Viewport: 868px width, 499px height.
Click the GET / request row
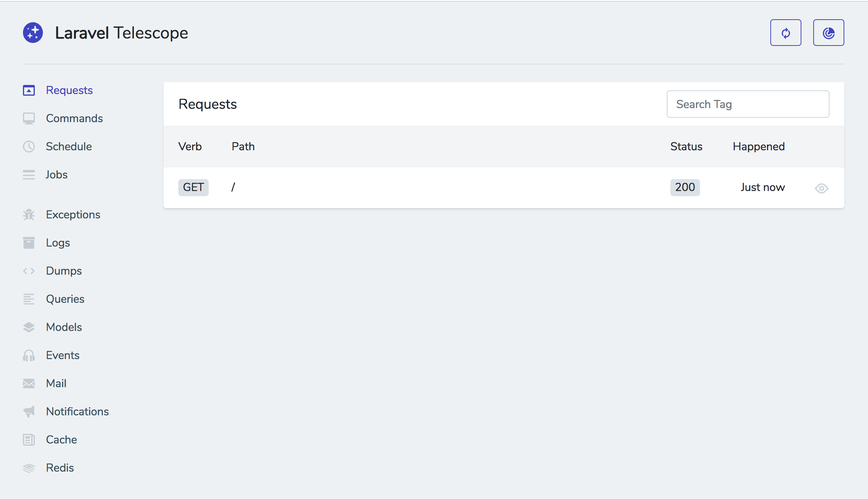504,187
